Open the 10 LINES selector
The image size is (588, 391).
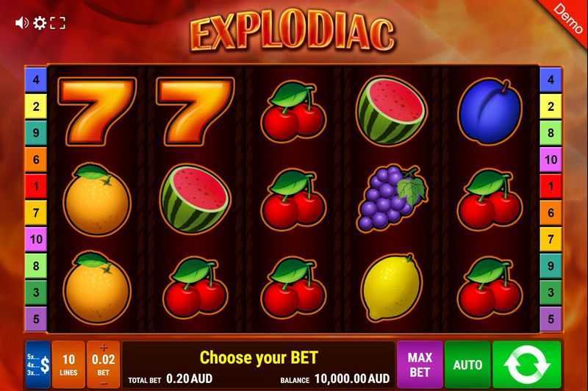[68, 365]
